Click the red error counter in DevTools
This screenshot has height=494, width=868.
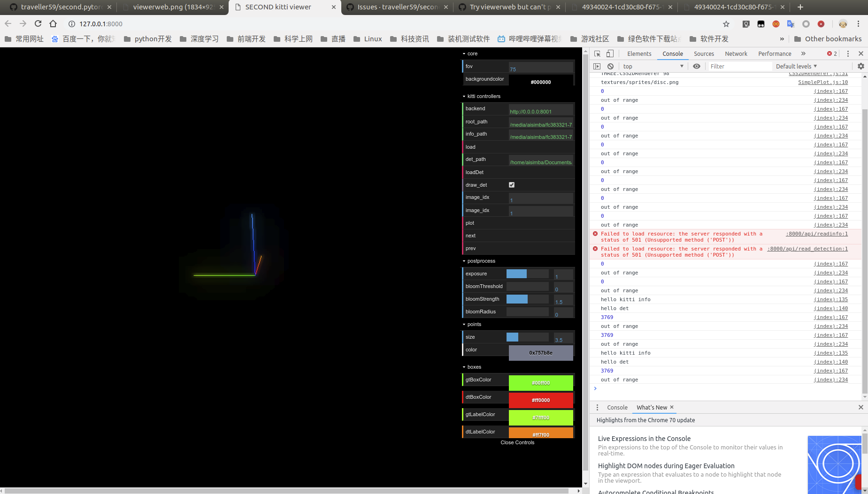point(831,53)
